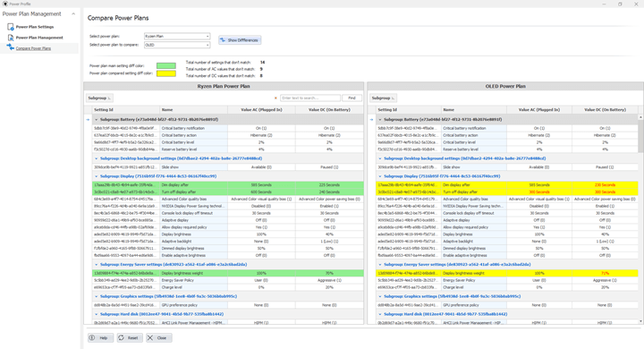Select NVIDIA Display Power Saving row in OLED pane
The width and height of the screenshot is (644, 349).
pos(507,206)
